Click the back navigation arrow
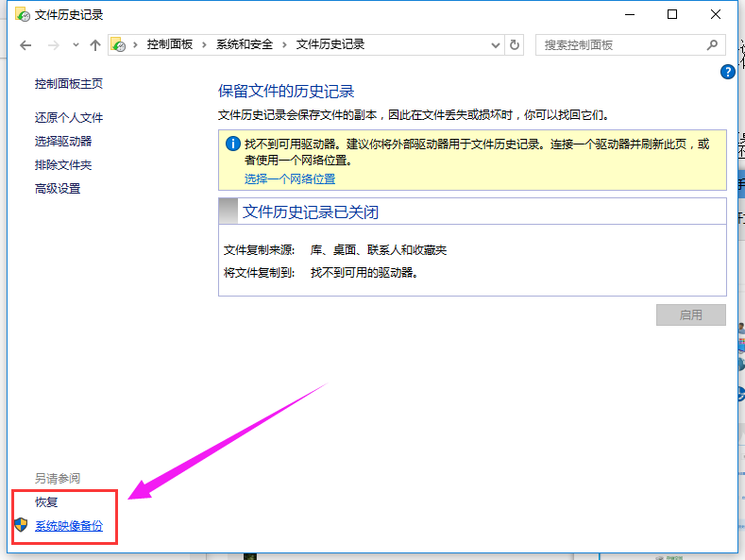 tap(25, 45)
